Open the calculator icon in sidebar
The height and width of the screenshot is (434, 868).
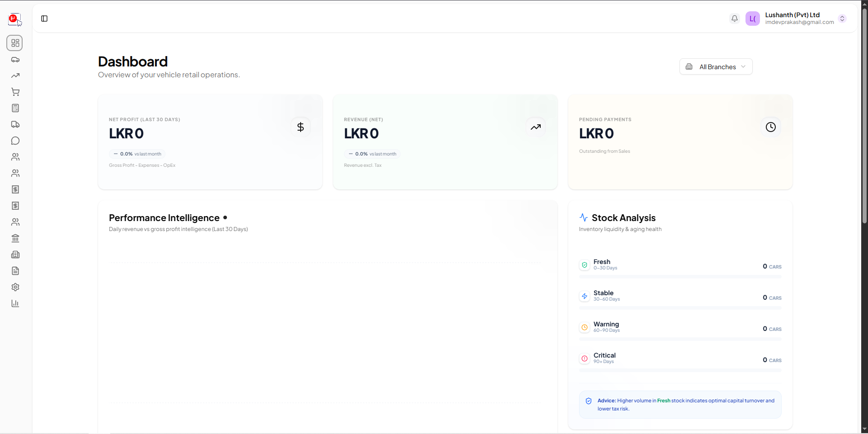15,108
